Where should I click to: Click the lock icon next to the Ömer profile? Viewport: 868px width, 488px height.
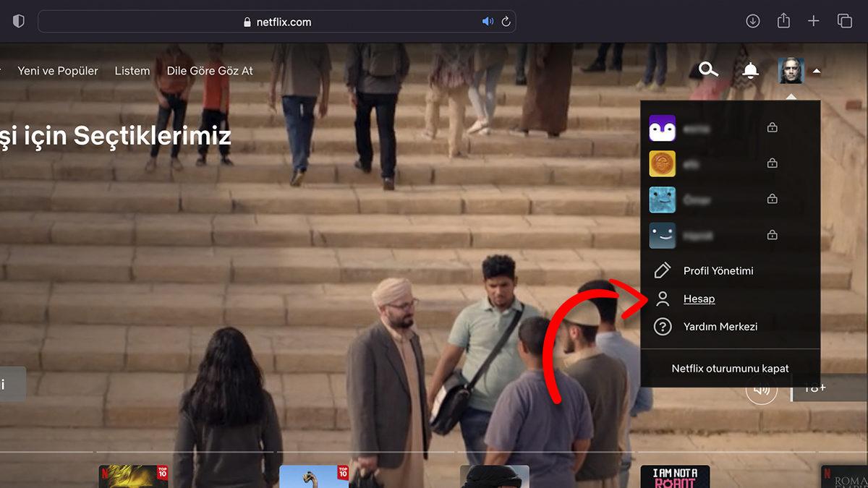[x=772, y=199]
